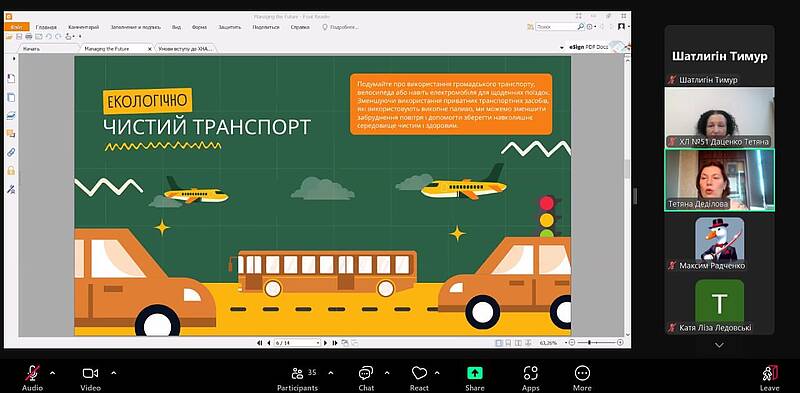Image resolution: width=800 pixels, height=393 pixels.
Task: Show more participant thumbnails with down chevron
Action: (719, 346)
